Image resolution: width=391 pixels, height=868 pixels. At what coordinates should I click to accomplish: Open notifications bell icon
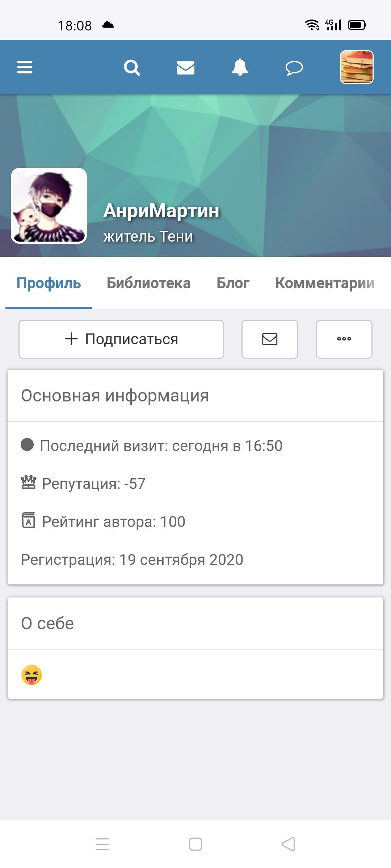(x=240, y=67)
